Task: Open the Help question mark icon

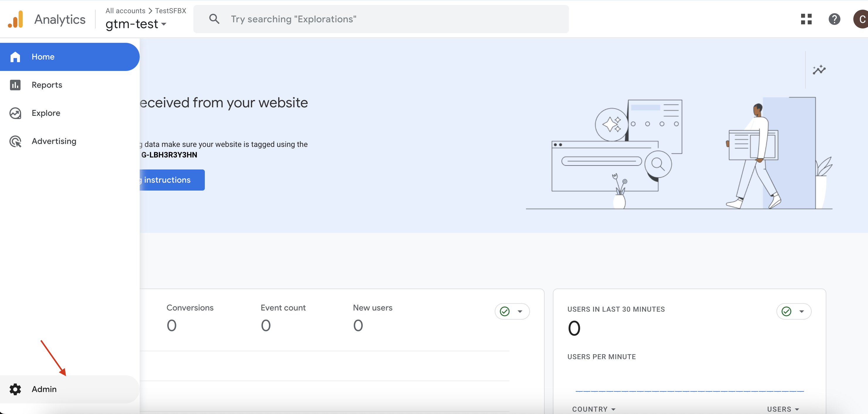Action: pos(835,19)
